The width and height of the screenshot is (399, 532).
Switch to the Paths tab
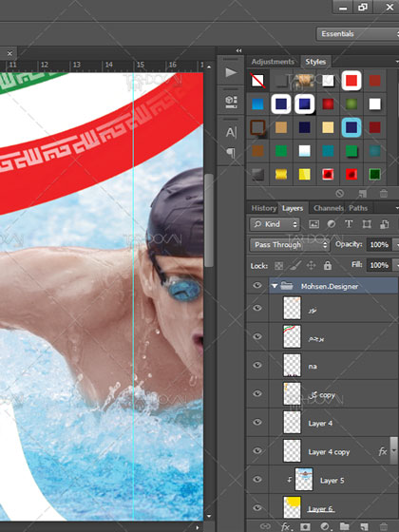(358, 208)
